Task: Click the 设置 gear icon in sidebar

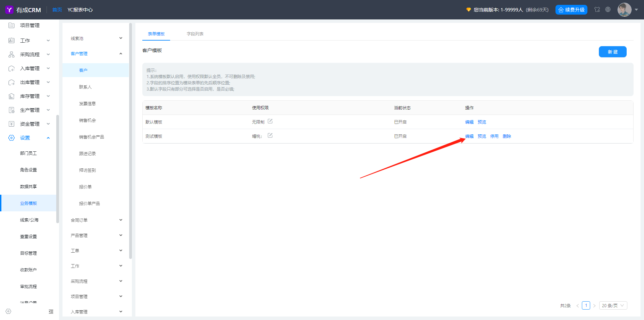Action: pyautogui.click(x=11, y=138)
